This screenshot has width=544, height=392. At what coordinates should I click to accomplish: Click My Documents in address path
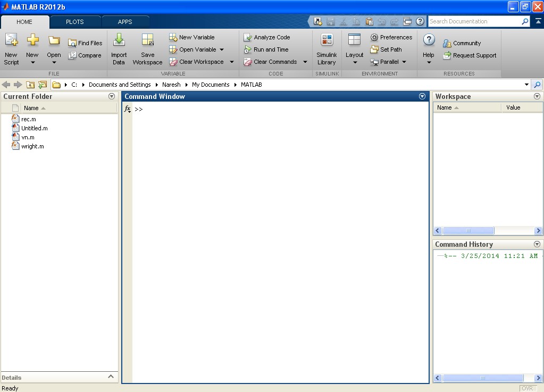[x=211, y=85]
